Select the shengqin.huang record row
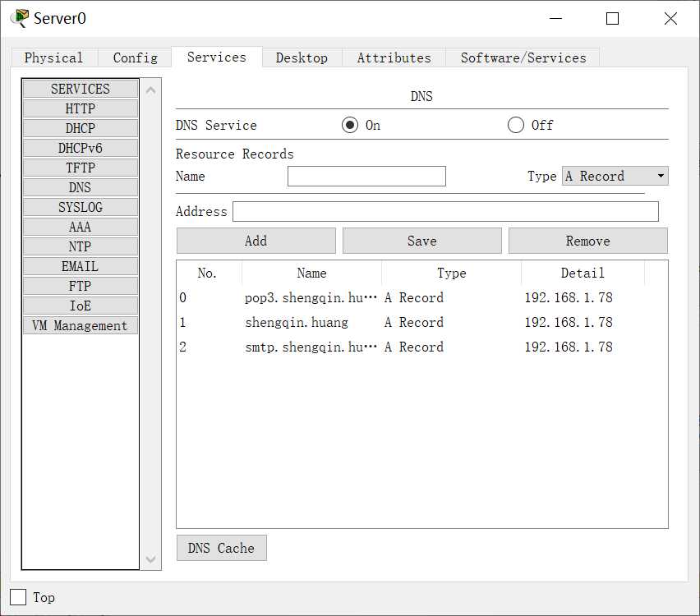The width and height of the screenshot is (700, 616). (411, 322)
